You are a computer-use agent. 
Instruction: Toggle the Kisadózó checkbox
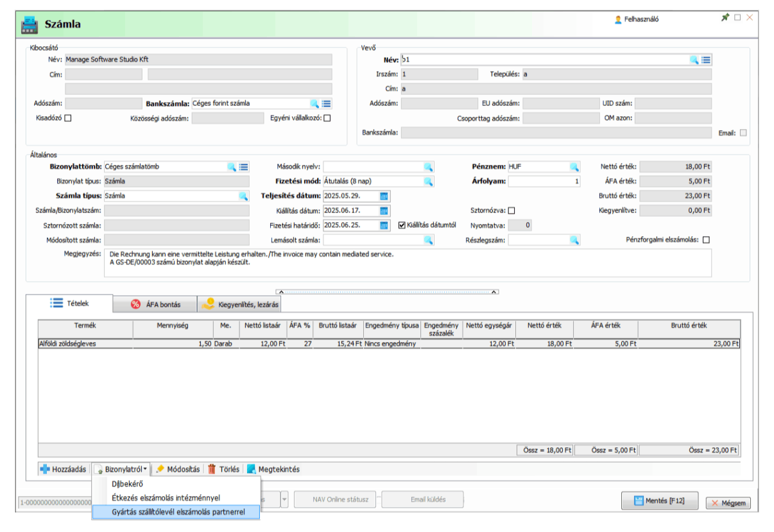pos(67,118)
